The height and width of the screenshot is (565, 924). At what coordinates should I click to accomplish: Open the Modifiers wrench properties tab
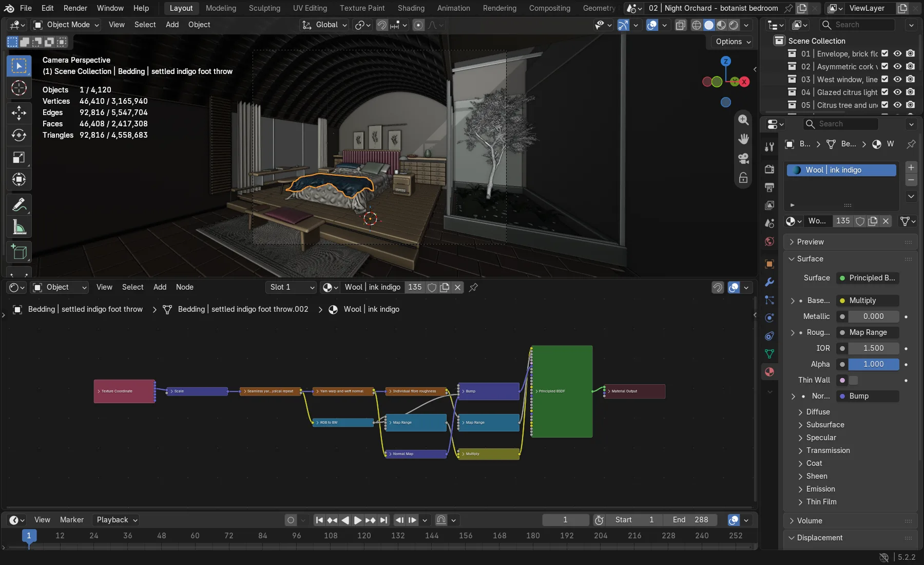769,282
